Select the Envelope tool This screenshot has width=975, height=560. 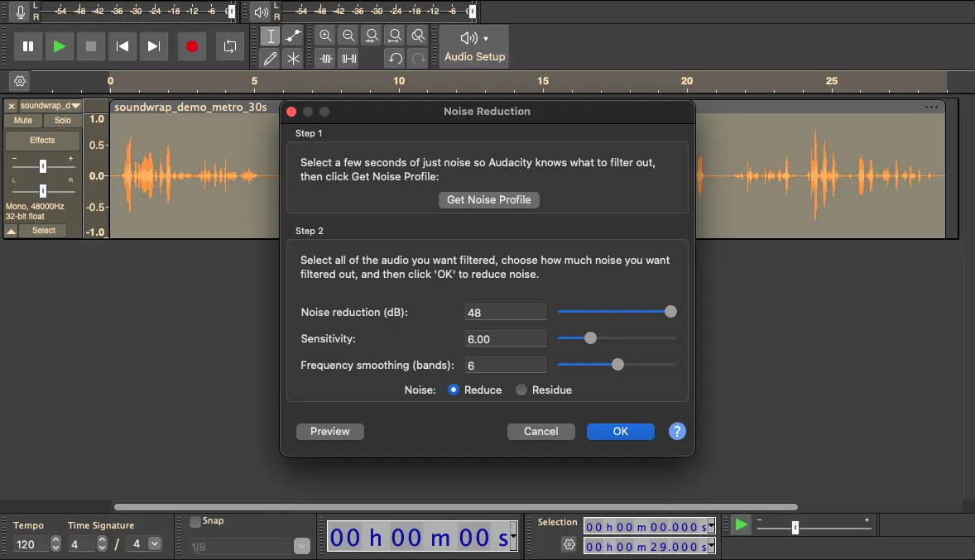pos(293,36)
